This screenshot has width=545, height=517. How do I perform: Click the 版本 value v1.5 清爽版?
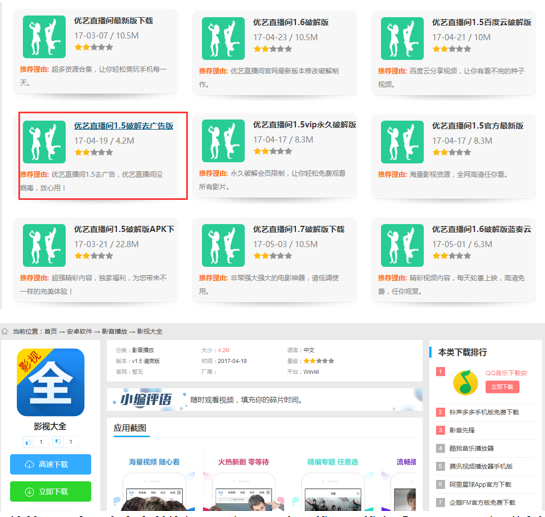click(x=146, y=361)
